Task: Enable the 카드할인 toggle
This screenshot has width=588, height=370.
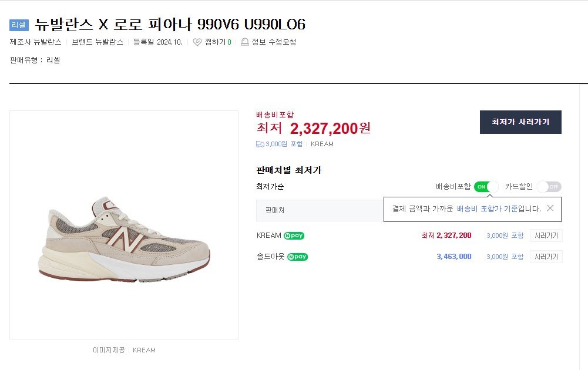Action: 549,187
